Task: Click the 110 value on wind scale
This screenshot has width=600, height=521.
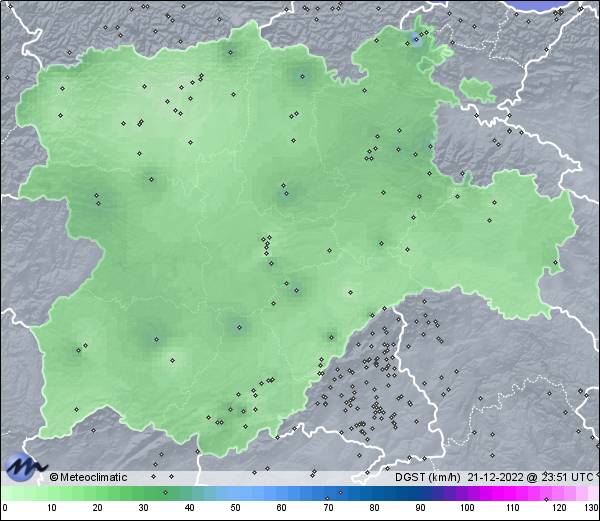Action: coord(513,508)
